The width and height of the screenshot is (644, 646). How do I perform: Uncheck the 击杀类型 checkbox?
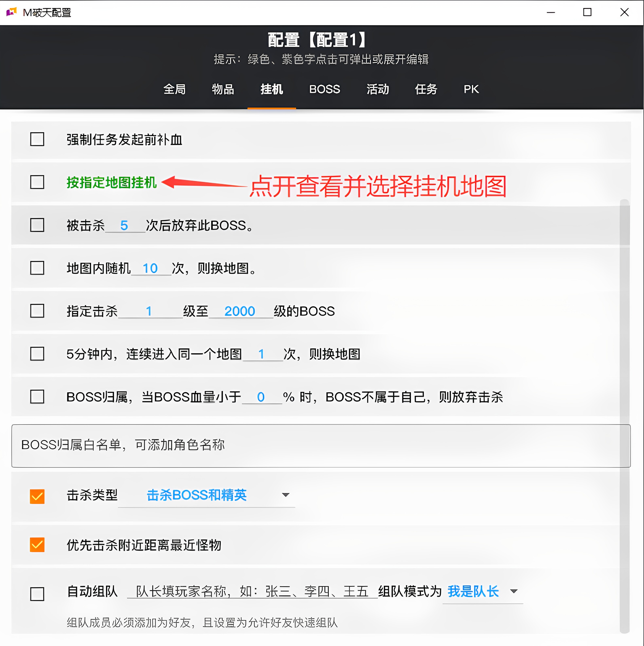37,496
